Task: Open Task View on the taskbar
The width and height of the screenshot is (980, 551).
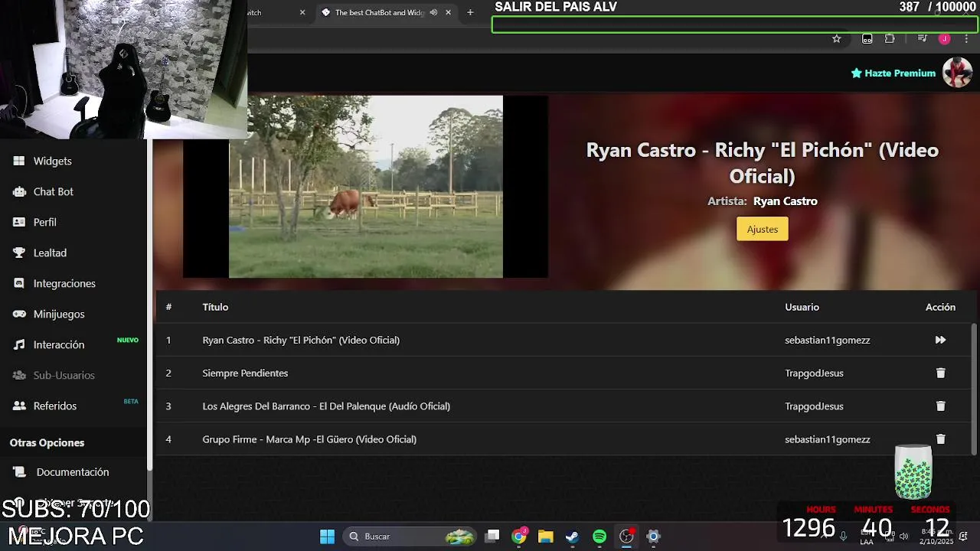Action: (493, 536)
